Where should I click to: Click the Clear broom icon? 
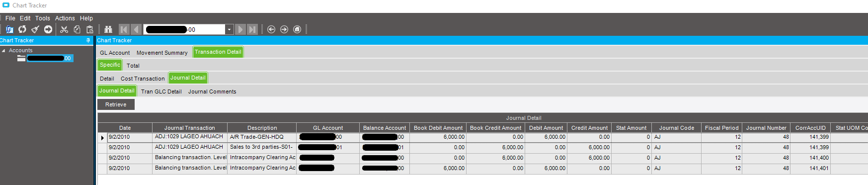pyautogui.click(x=35, y=29)
